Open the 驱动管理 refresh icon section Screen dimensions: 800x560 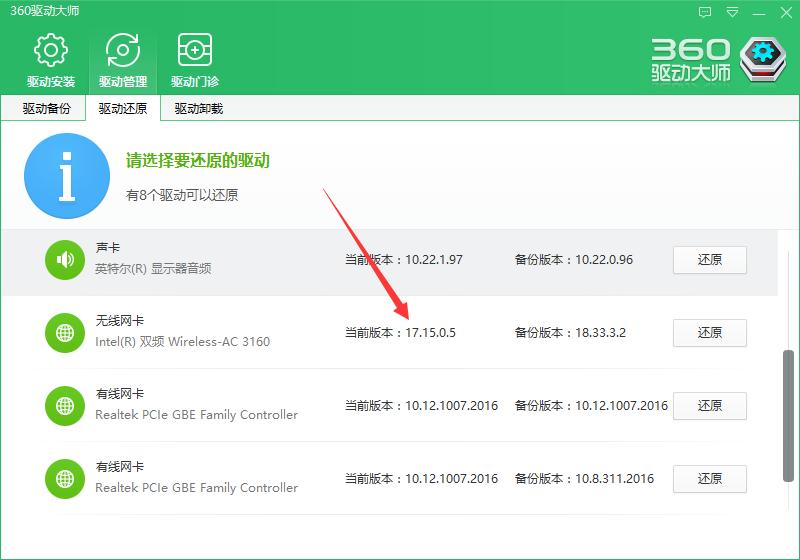point(123,60)
